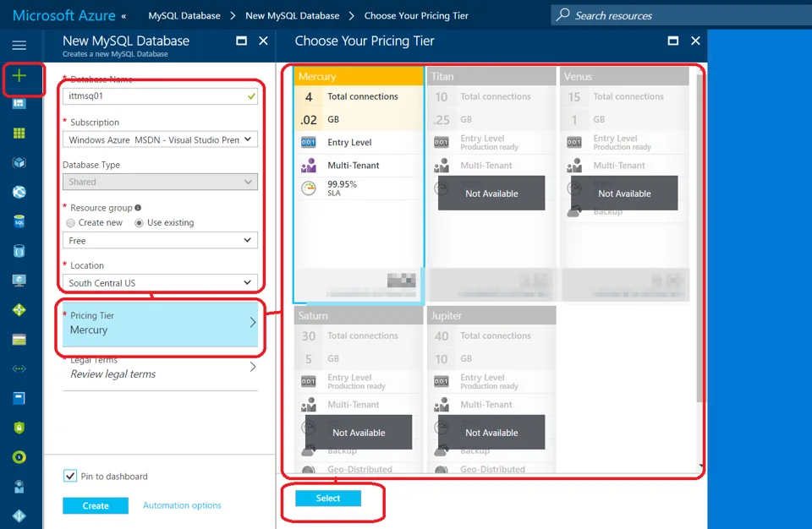Click the Select button under pricing tiers
Screen dimensions: 812x529
pyautogui.click(x=328, y=498)
